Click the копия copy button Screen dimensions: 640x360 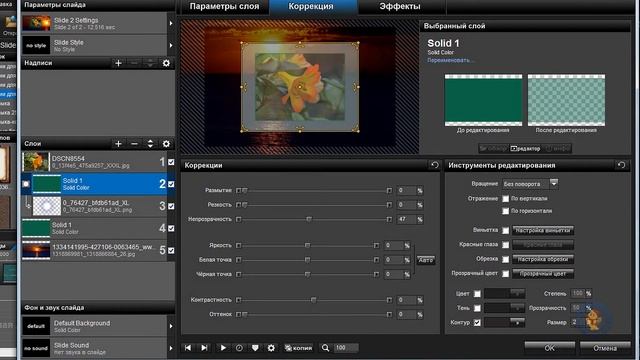click(x=298, y=348)
